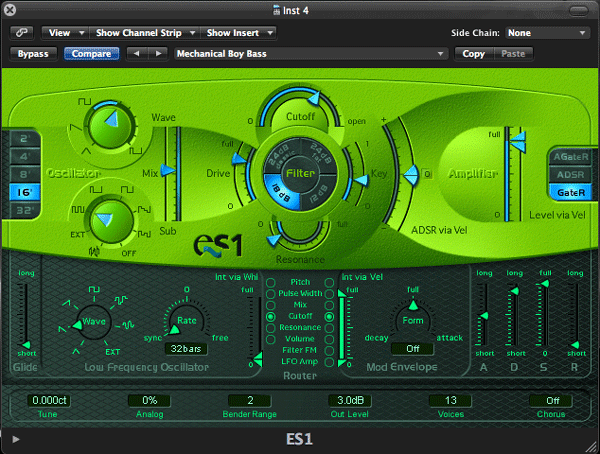600x454 pixels.
Task: Go to the next preset arrow
Action: coord(158,53)
